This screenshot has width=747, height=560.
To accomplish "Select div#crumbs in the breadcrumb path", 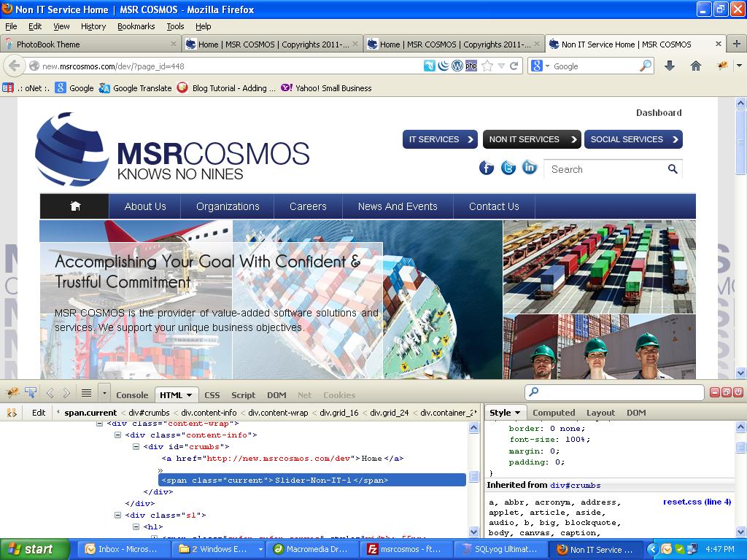I will coord(149,413).
